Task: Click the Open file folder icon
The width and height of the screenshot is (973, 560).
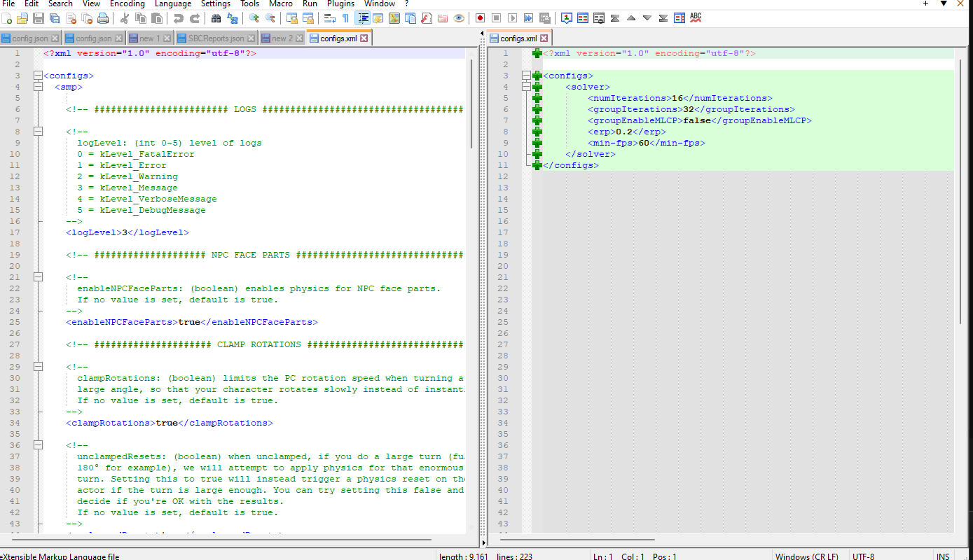Action: click(22, 18)
